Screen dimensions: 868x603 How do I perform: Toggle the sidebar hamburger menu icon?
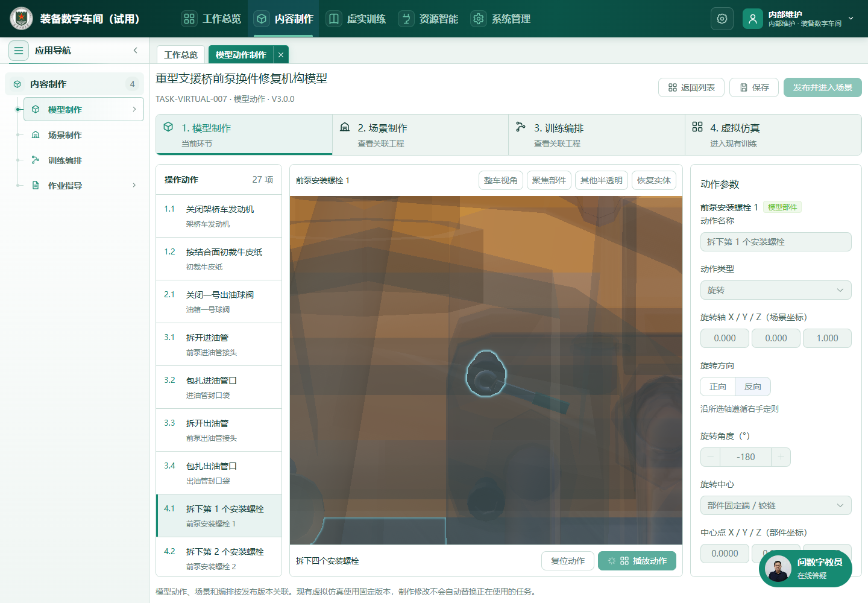click(x=19, y=51)
